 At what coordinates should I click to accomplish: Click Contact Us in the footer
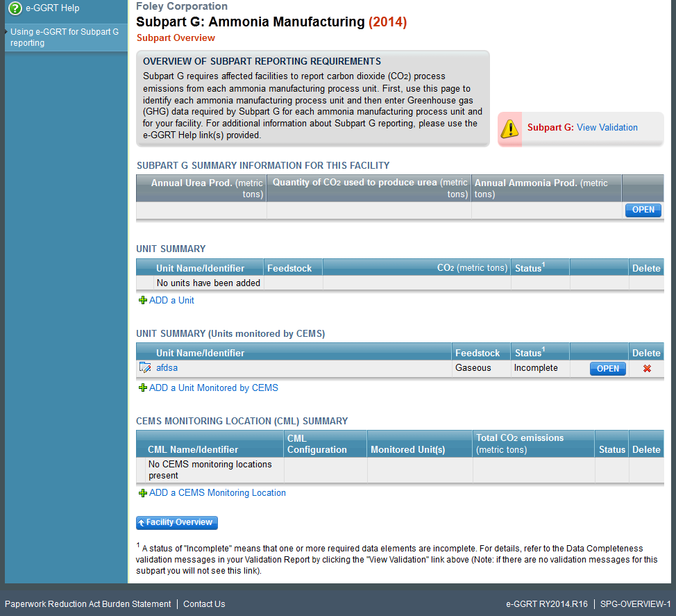(203, 603)
